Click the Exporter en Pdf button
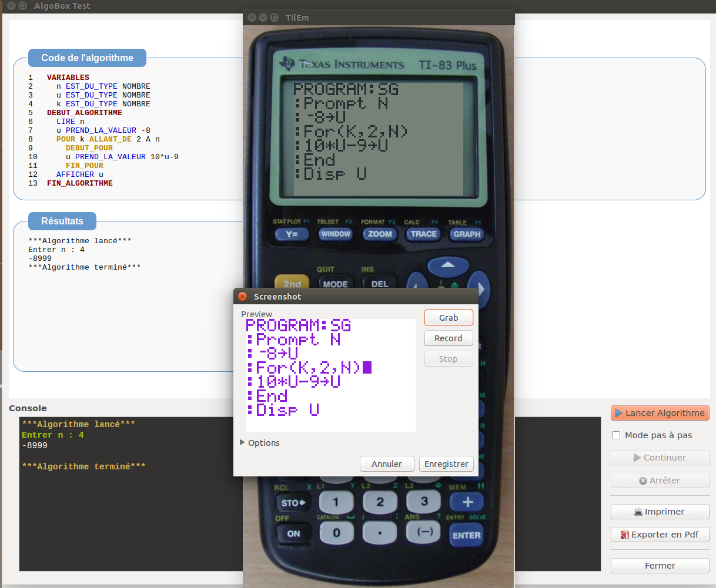 click(x=660, y=535)
